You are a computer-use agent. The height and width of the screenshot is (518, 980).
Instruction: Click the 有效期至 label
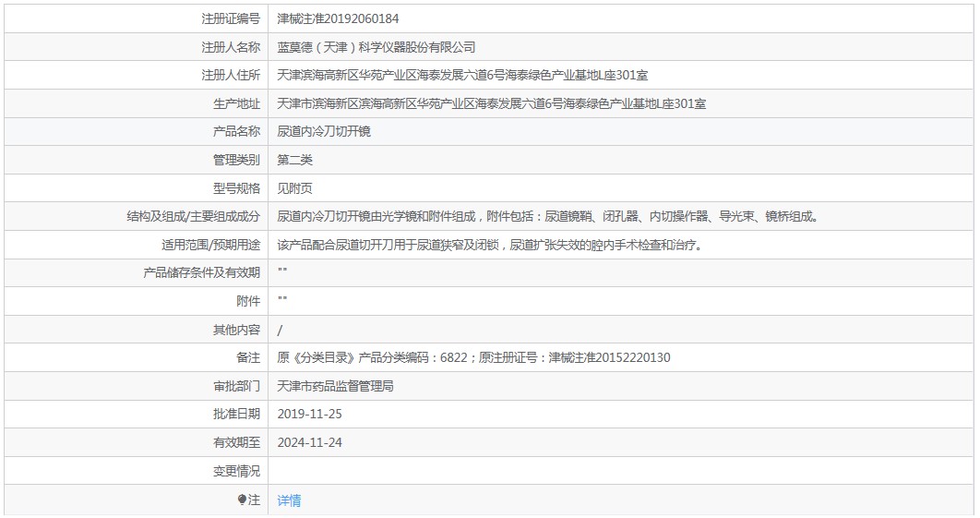pyautogui.click(x=236, y=443)
